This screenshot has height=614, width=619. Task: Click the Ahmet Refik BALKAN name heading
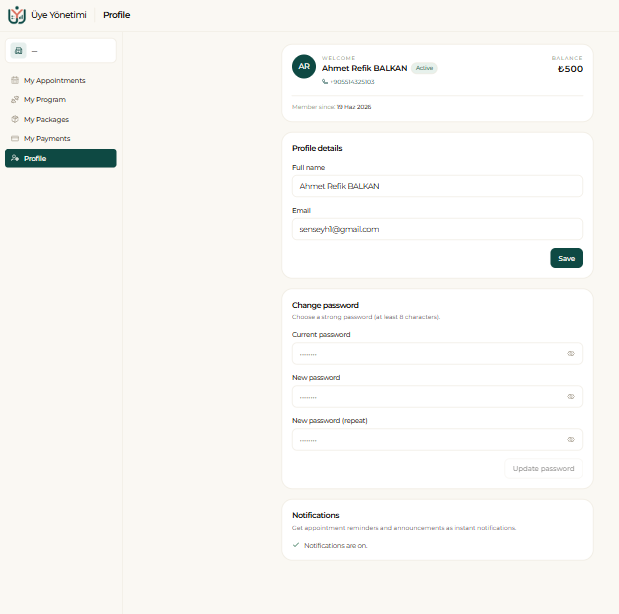364,68
